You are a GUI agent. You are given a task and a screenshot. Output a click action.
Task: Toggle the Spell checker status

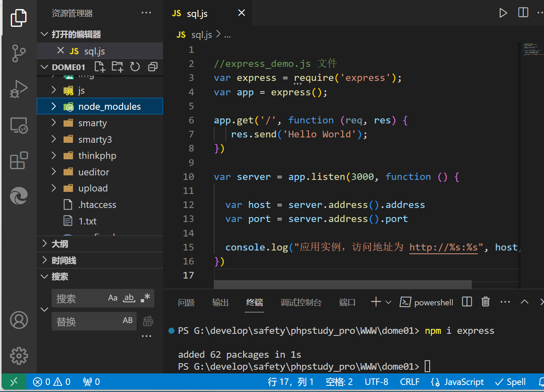(510, 382)
